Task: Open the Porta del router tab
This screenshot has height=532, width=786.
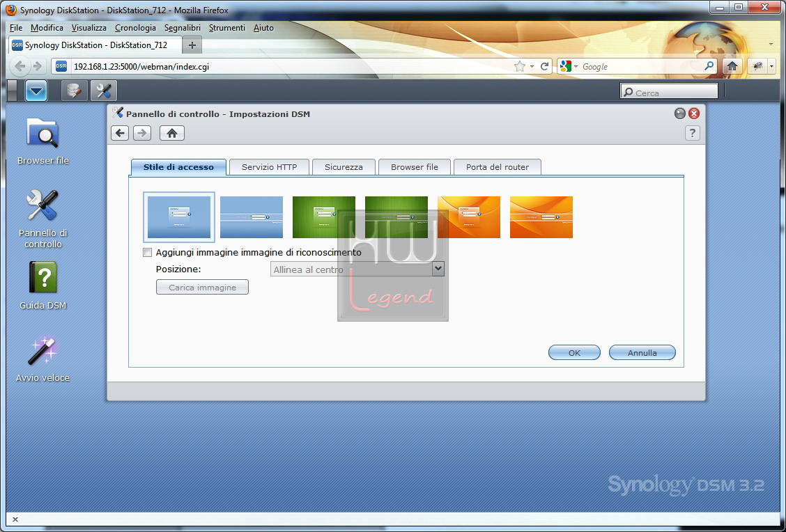Action: coord(498,167)
